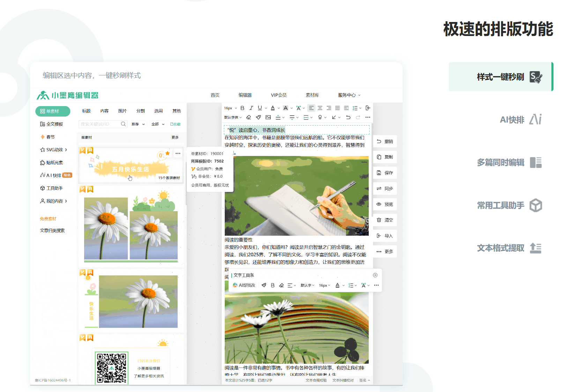Open the font color swatch picker
The image size is (572, 392).
(273, 108)
